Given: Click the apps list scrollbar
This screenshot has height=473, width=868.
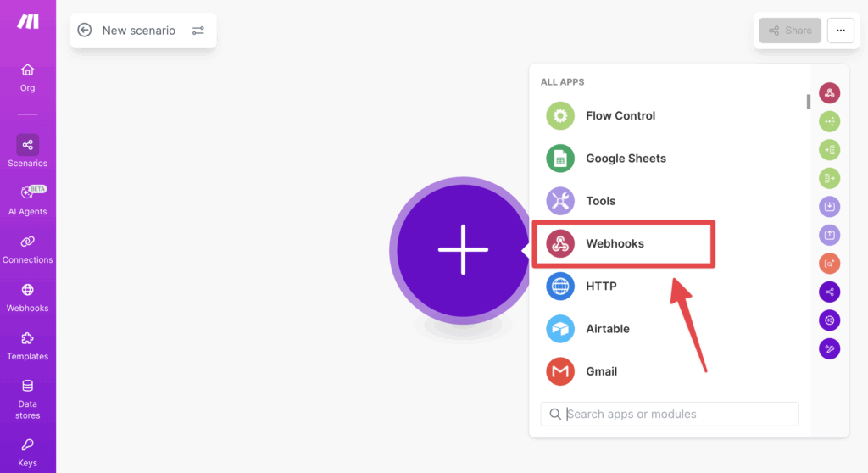Looking at the screenshot, I should click(x=808, y=102).
